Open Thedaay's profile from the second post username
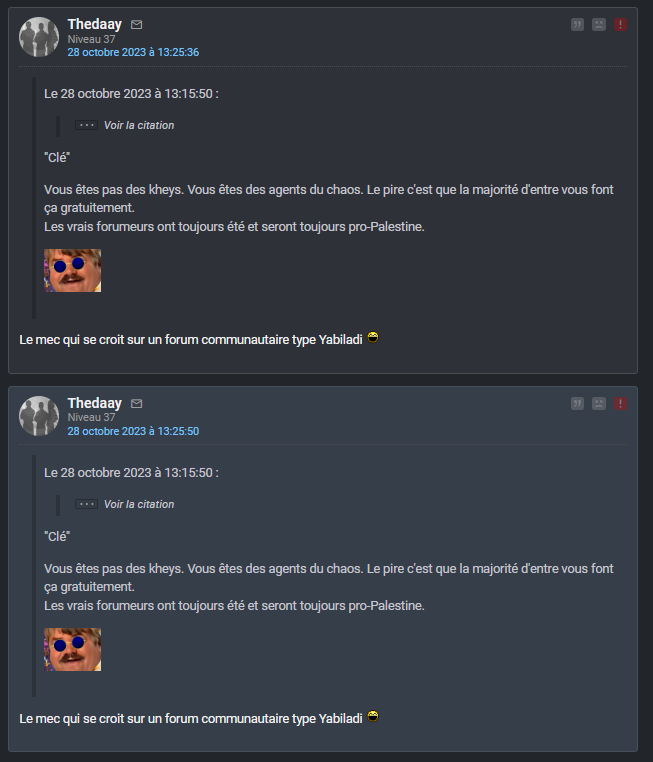The height and width of the screenshot is (762, 653). 94,402
